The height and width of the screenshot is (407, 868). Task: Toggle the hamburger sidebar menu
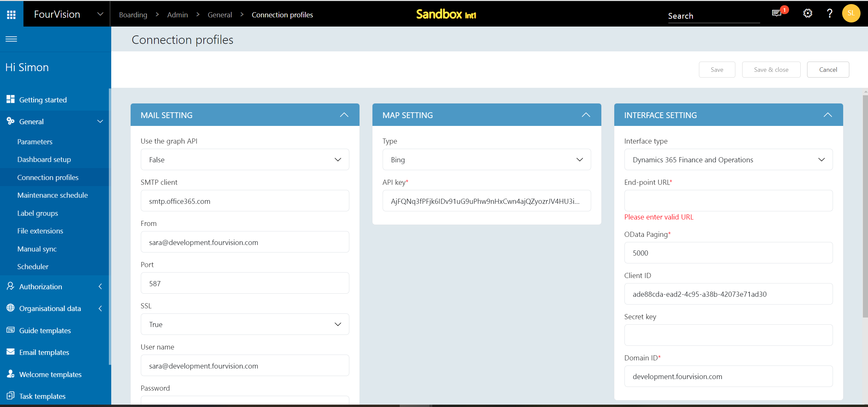tap(11, 39)
